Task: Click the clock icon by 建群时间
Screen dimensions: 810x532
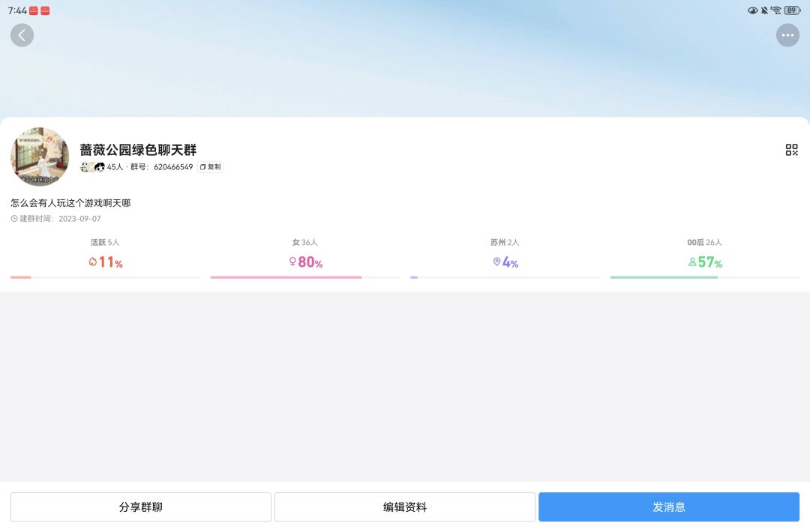Action: tap(14, 219)
